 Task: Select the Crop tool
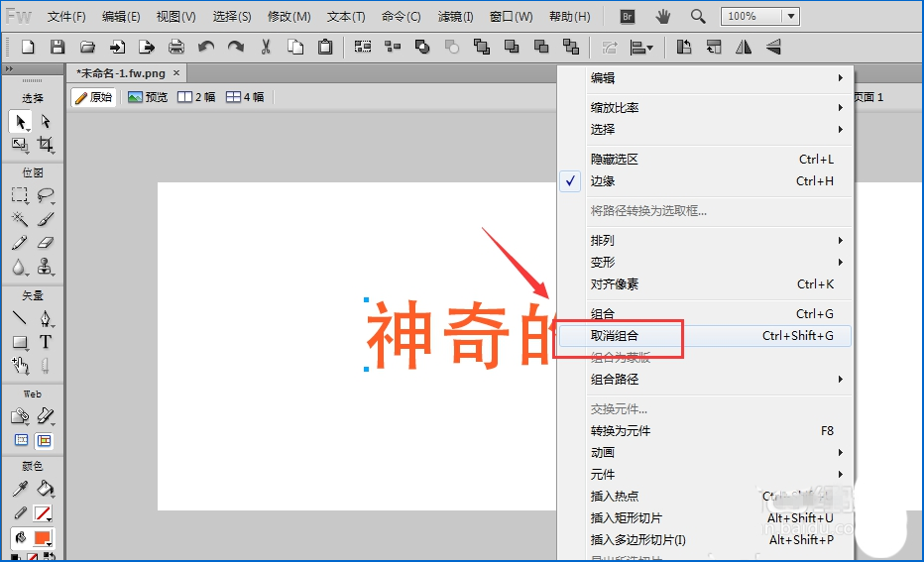[46, 145]
